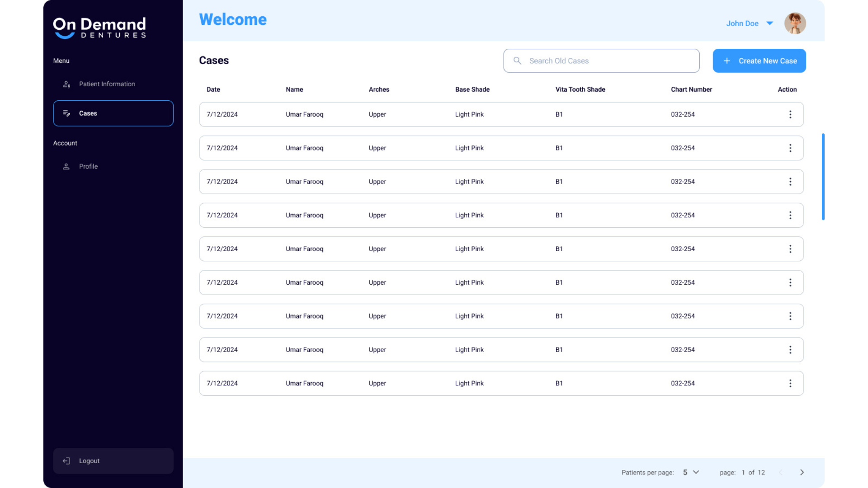Go to next page with right chevron
This screenshot has height=488, width=868.
(802, 472)
